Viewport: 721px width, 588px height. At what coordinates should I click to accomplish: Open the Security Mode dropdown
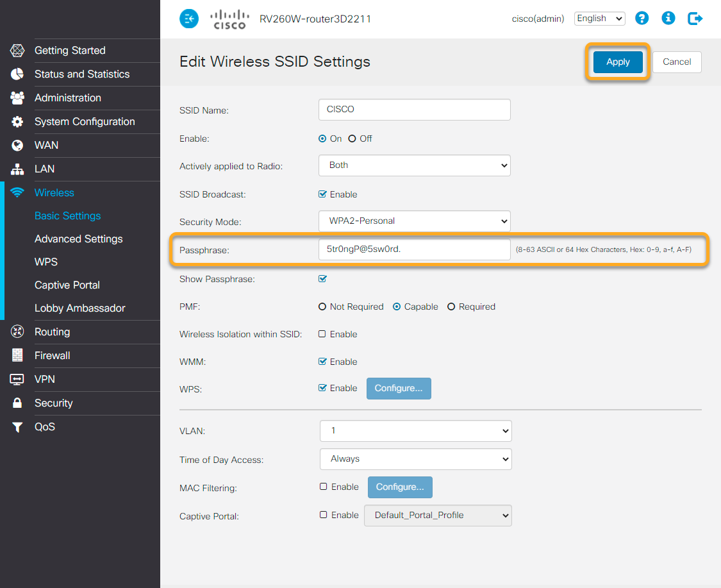coord(414,221)
